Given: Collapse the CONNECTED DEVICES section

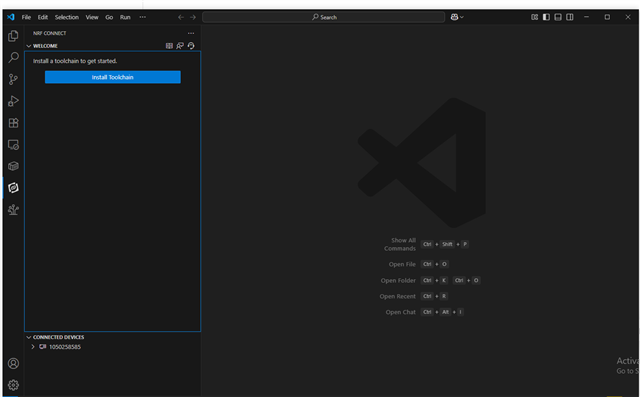Looking at the screenshot, I should pyautogui.click(x=29, y=337).
